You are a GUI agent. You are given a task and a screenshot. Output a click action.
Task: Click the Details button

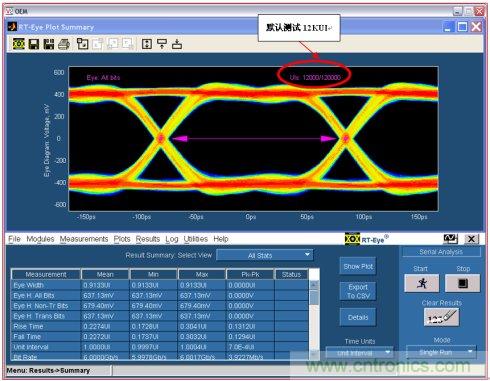point(358,317)
